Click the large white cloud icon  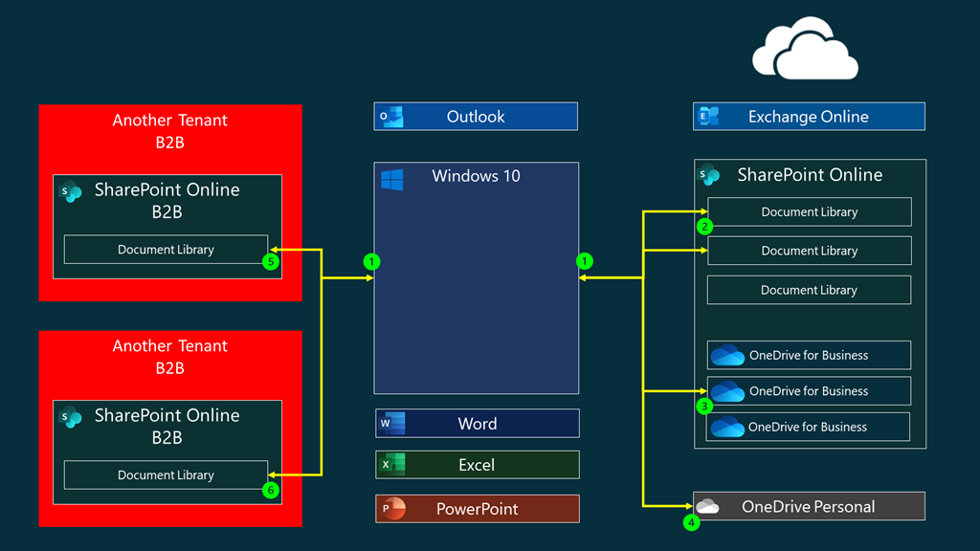[x=805, y=48]
